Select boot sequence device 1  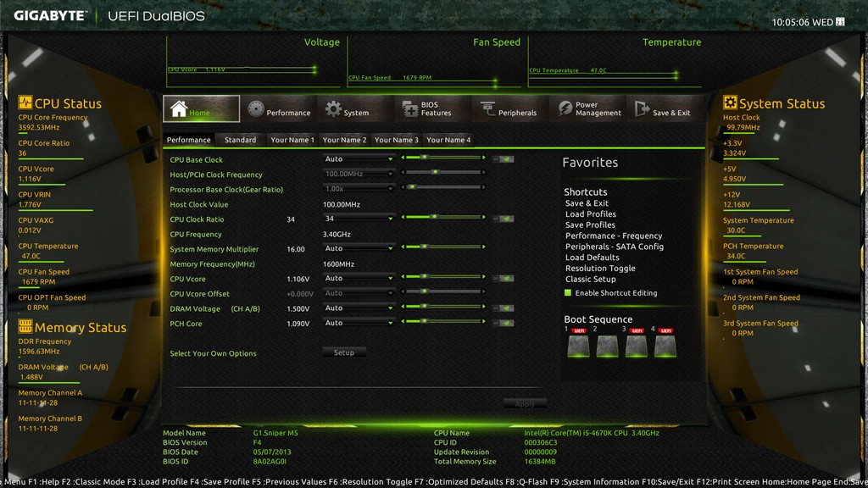(x=578, y=346)
